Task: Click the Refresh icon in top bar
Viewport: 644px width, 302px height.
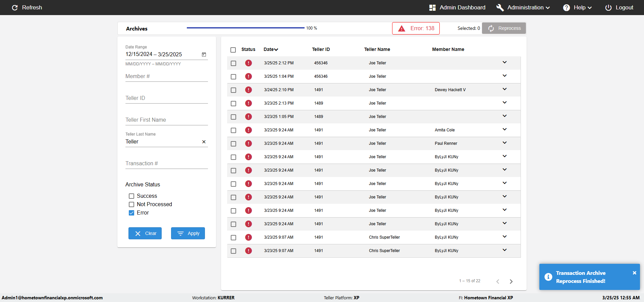Action: click(x=15, y=7)
